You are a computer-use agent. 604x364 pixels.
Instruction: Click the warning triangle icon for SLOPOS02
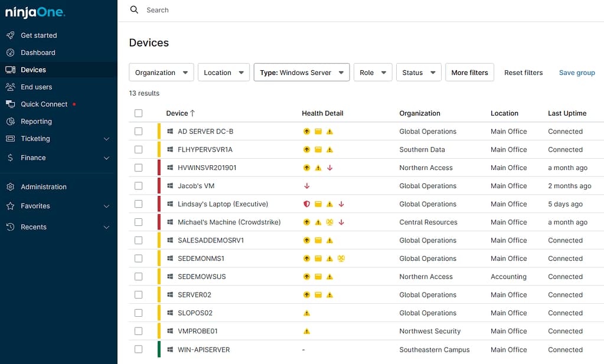(306, 313)
